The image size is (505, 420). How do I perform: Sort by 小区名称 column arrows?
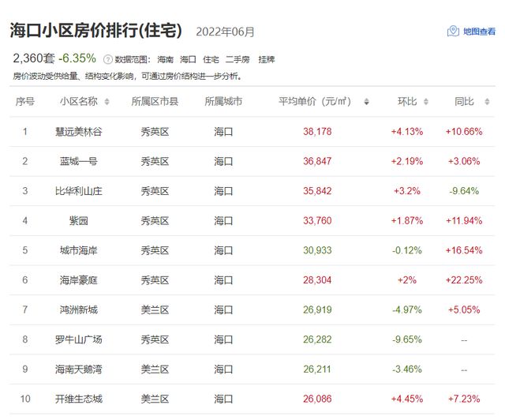pos(107,102)
